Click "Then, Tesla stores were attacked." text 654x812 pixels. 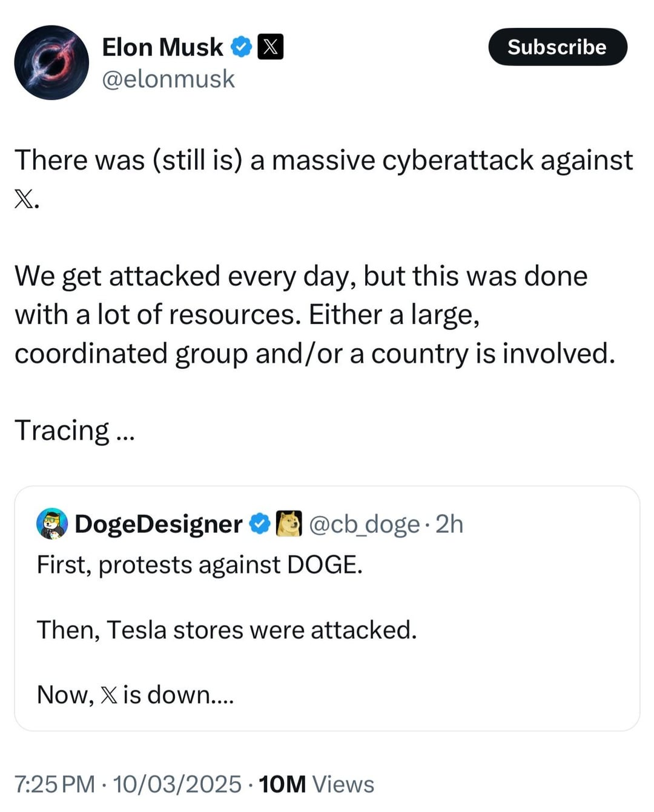click(x=226, y=630)
